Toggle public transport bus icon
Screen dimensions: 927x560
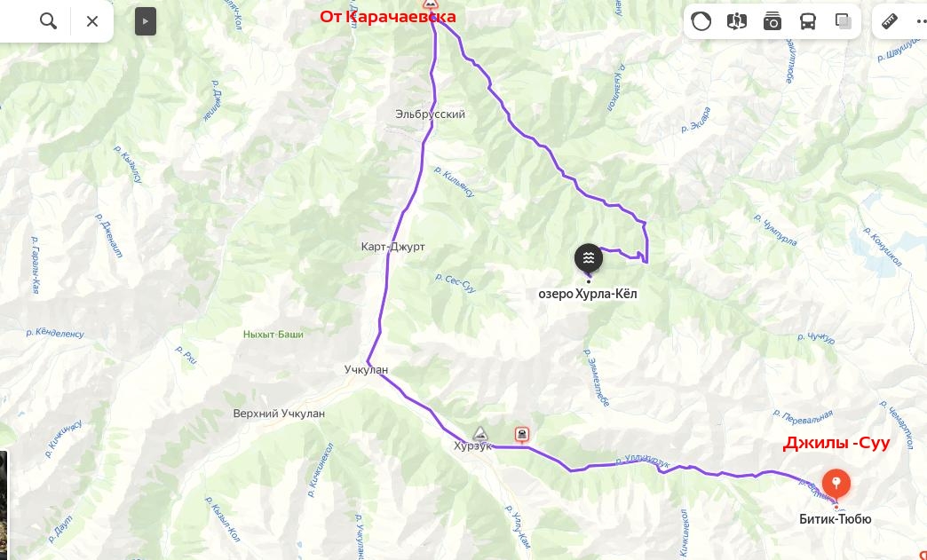[x=808, y=22]
